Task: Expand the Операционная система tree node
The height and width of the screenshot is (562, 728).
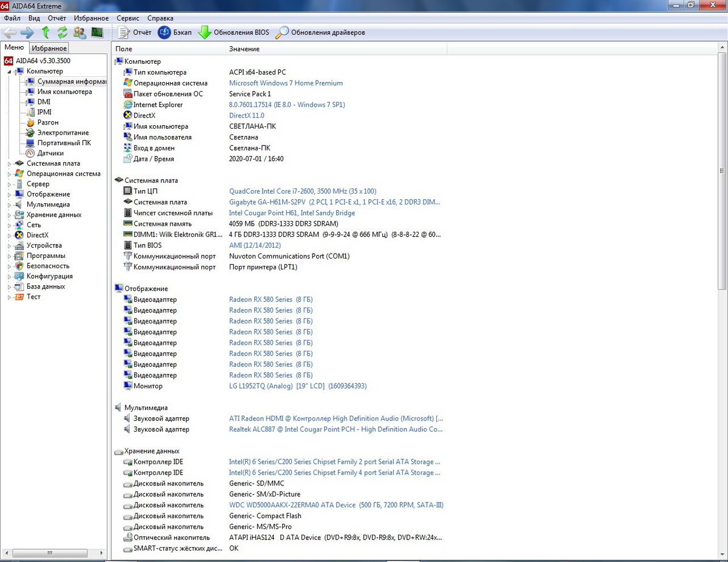Action: 10,174
